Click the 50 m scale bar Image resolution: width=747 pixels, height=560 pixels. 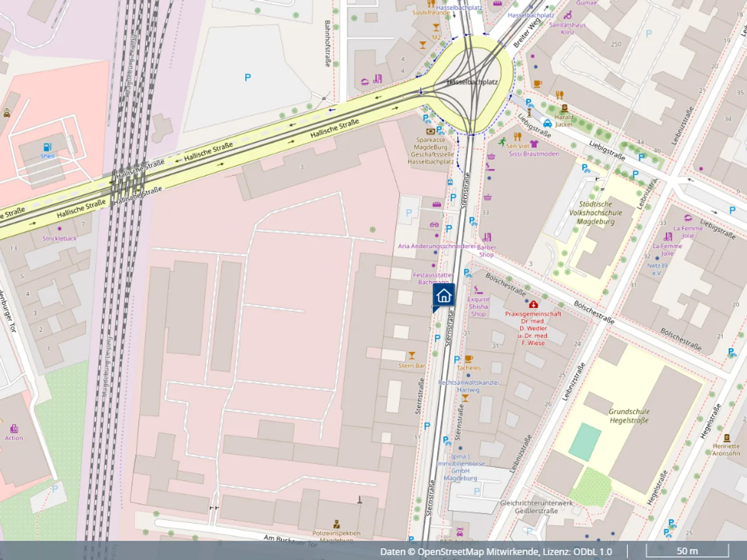pyautogui.click(x=687, y=550)
